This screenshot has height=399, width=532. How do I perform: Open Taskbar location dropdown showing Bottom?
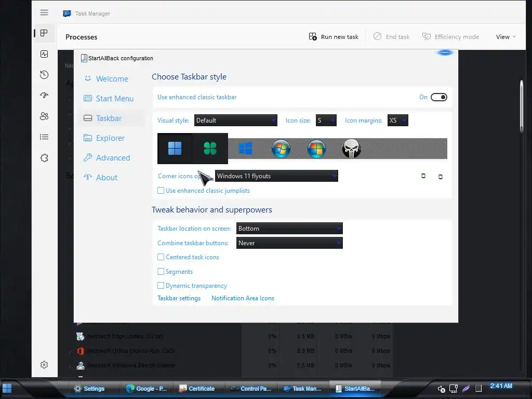(x=289, y=229)
